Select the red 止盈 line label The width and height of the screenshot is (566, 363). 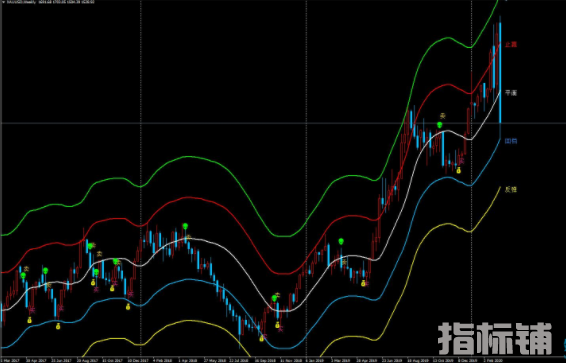coord(511,44)
